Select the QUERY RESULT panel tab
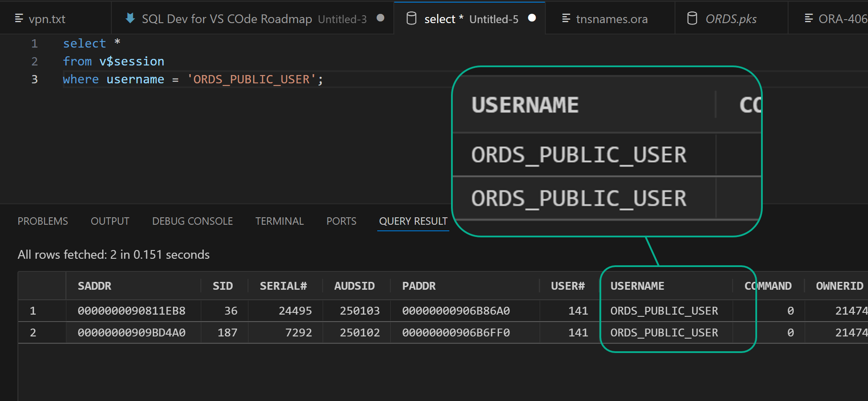The width and height of the screenshot is (868, 401). [x=413, y=221]
